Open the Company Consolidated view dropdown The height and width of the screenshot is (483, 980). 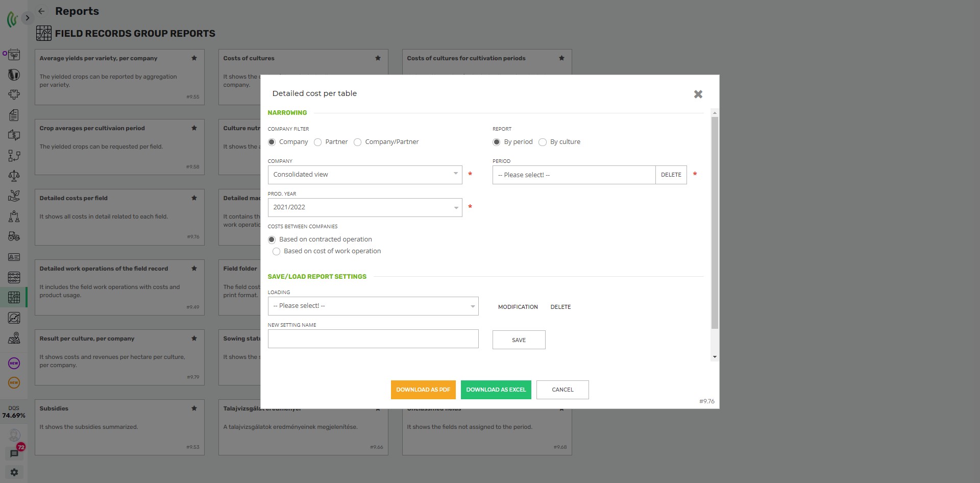pos(364,175)
